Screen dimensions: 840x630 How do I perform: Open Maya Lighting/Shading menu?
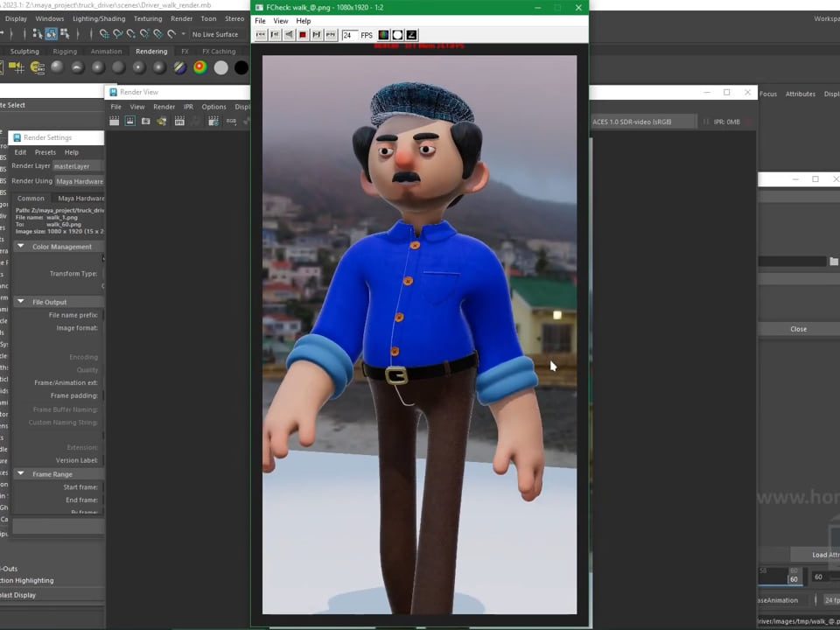click(x=99, y=18)
